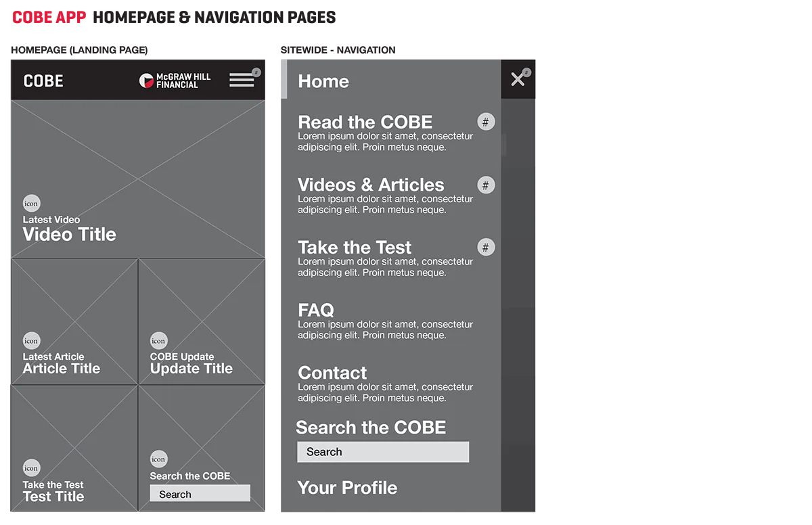Open Videos & Articles menu item
The width and height of the screenshot is (812, 525).
371,185
